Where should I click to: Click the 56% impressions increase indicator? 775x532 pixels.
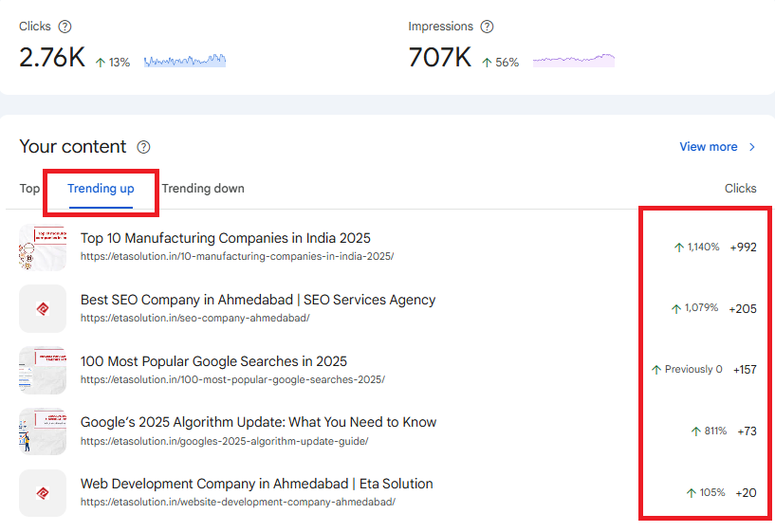500,63
